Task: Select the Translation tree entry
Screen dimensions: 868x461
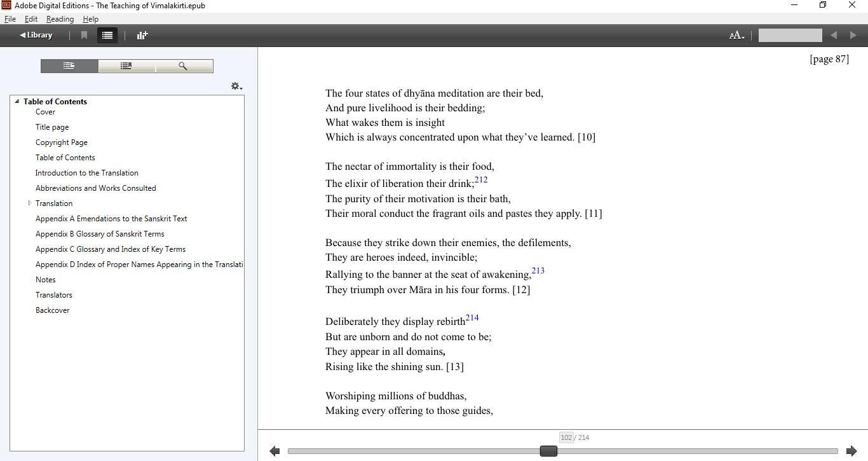Action: 54,203
